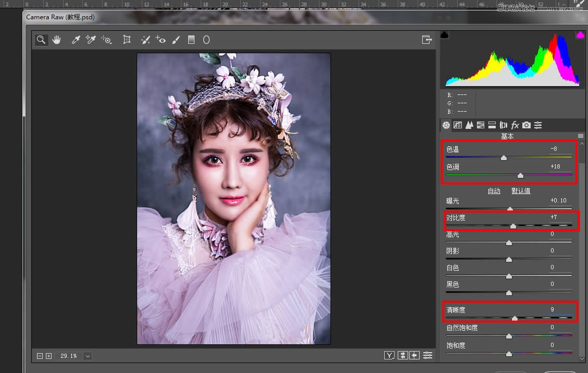Toggle the highlight clipping warning
The height and width of the screenshot is (373, 588).
coord(580,35)
